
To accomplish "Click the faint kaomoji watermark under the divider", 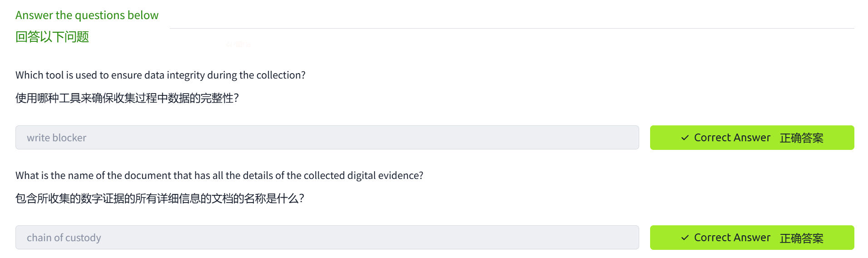I will coord(238,45).
